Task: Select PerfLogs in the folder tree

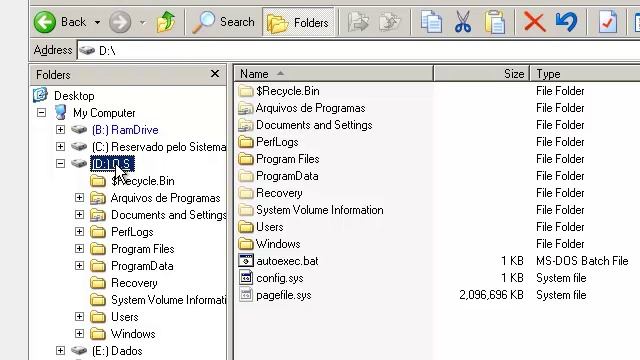Action: (x=132, y=232)
